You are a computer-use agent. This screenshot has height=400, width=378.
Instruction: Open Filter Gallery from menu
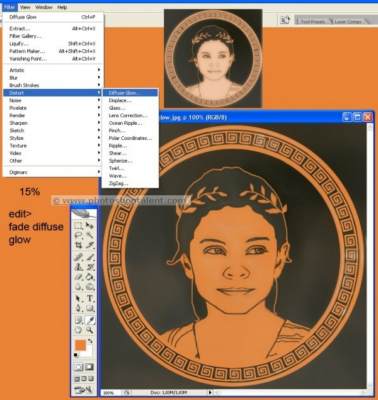53,36
